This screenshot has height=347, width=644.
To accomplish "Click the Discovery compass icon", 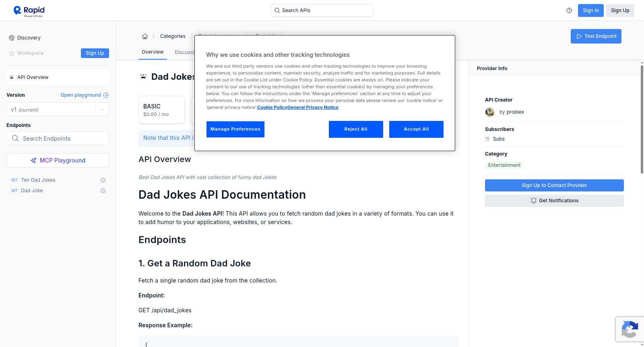I will click(x=12, y=38).
